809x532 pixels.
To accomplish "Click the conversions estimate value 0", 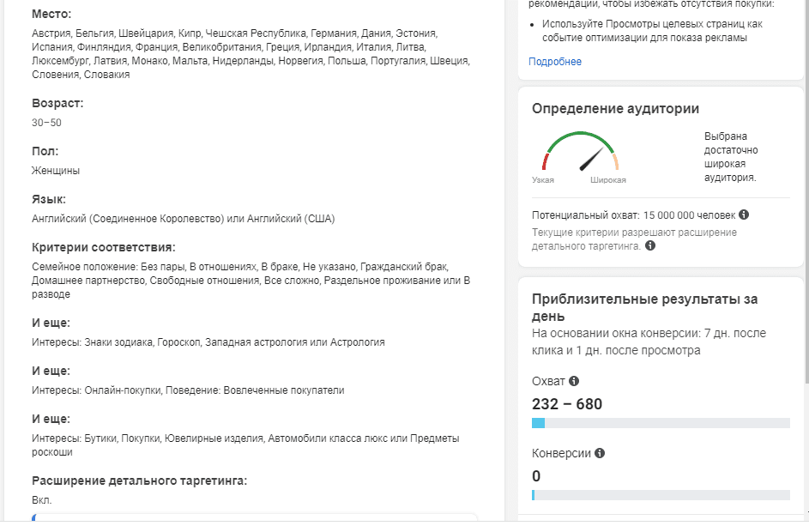I will pos(536,476).
